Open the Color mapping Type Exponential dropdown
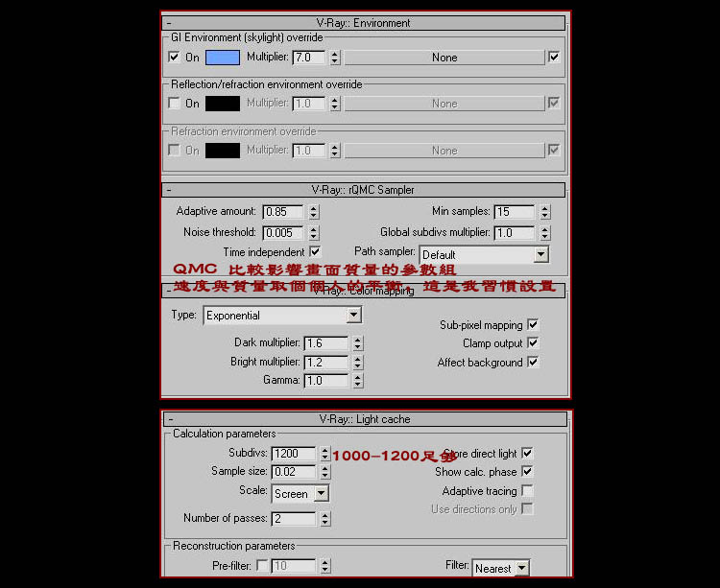This screenshot has width=720, height=588. (282, 316)
